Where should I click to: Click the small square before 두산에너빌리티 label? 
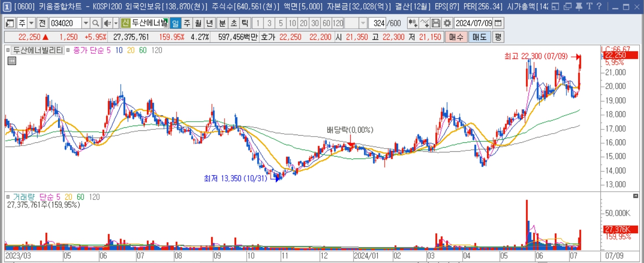pyautogui.click(x=8, y=50)
